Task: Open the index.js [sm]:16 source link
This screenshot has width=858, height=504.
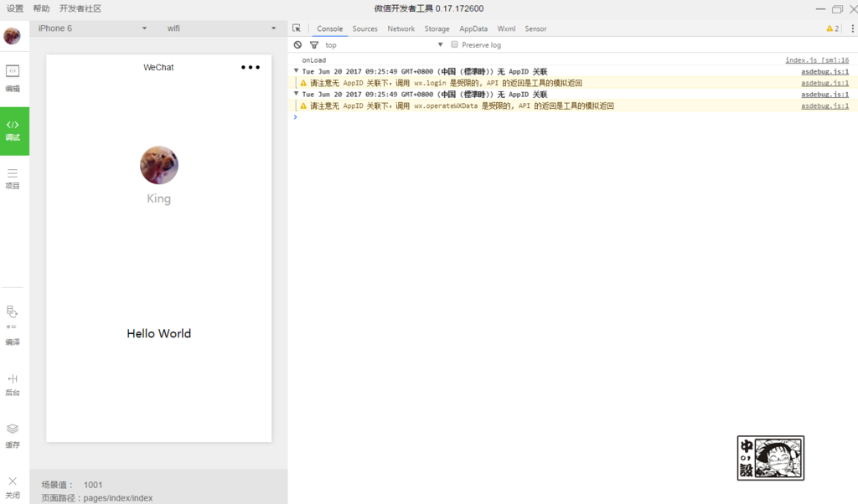Action: click(816, 60)
